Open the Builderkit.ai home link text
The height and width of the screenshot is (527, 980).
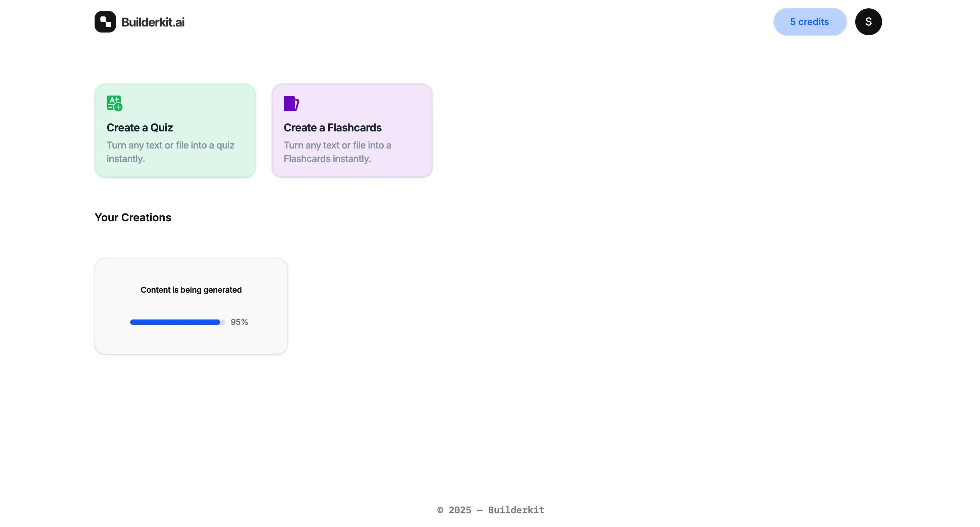[x=153, y=22]
